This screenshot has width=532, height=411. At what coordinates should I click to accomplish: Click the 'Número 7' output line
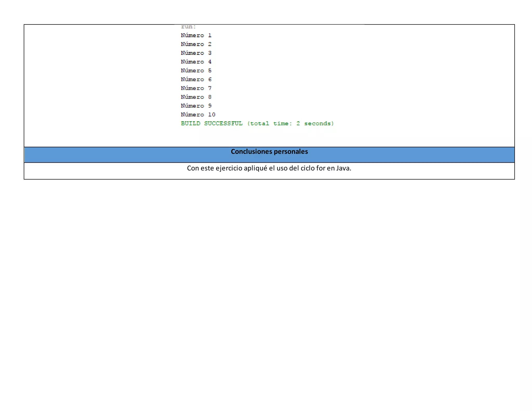196,88
